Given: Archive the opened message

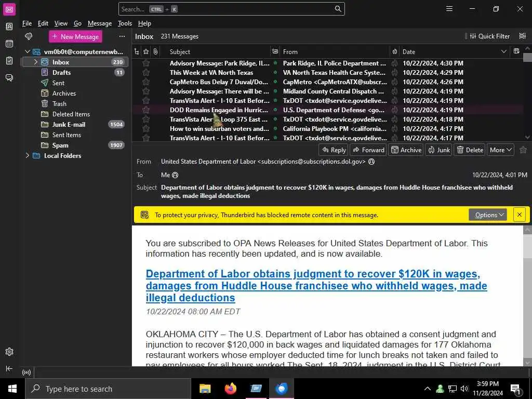Looking at the screenshot, I should pos(406,150).
